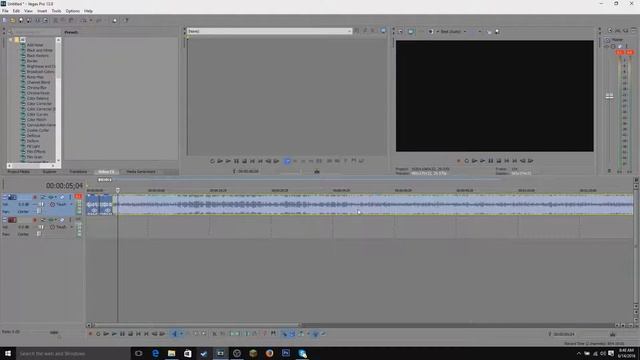Open the Undo history dropdown arrow
Viewport: 640px width, 360px height.
tap(91, 20)
